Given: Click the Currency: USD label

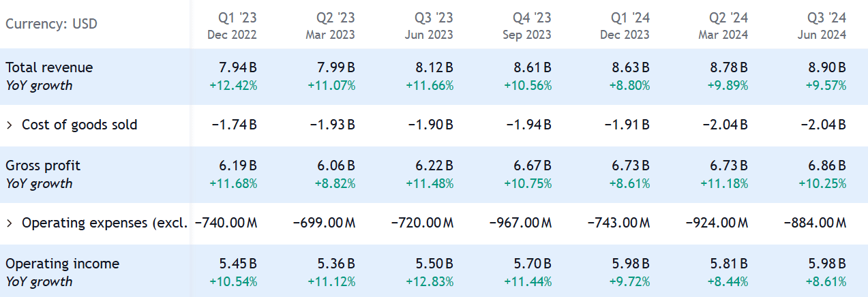Looking at the screenshot, I should (x=51, y=25).
